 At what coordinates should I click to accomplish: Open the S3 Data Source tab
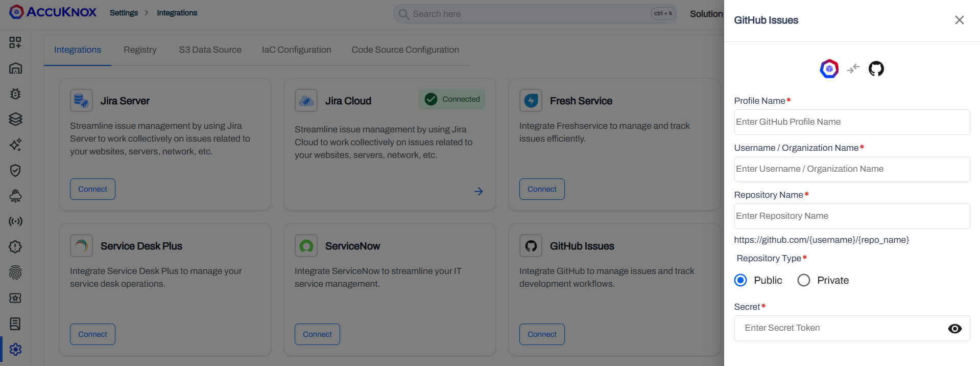210,50
